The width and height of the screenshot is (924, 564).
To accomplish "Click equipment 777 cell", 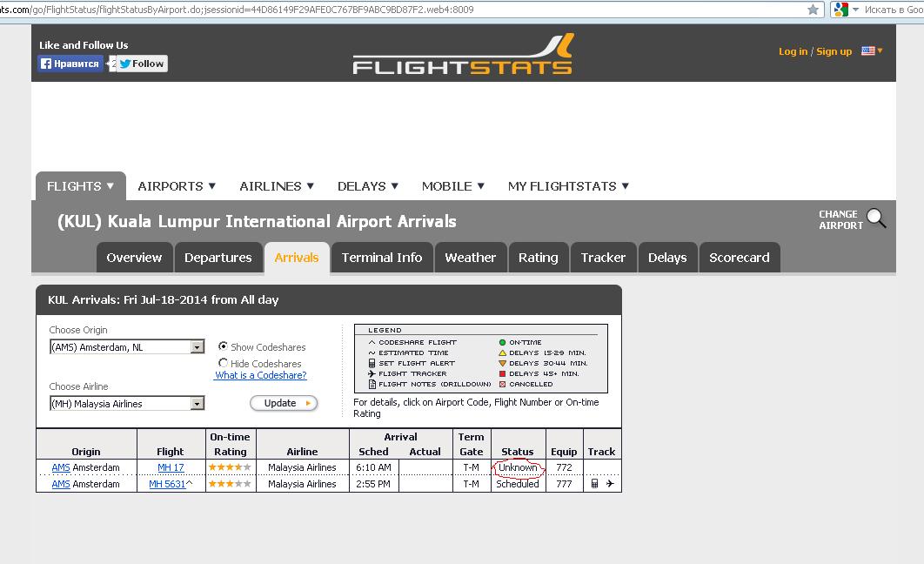I will (564, 484).
